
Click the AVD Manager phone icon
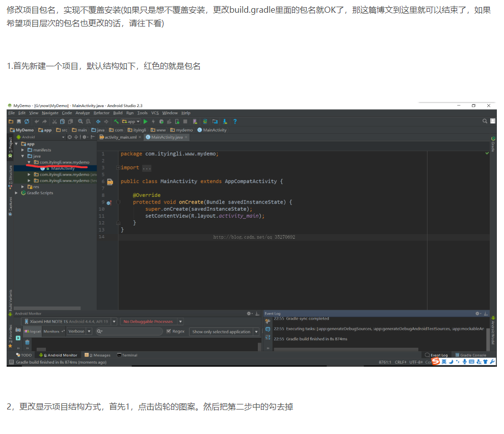(195, 121)
